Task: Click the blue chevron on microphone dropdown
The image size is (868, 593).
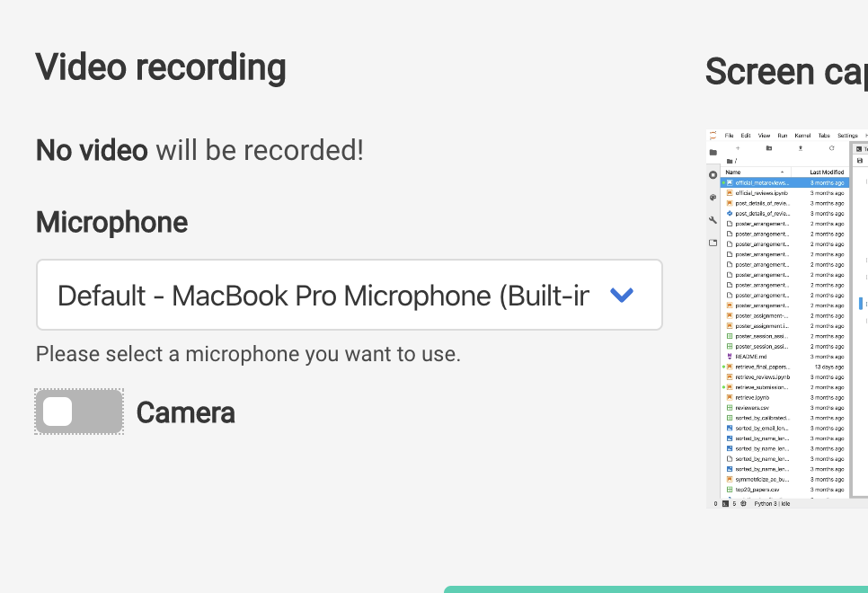Action: 621,295
